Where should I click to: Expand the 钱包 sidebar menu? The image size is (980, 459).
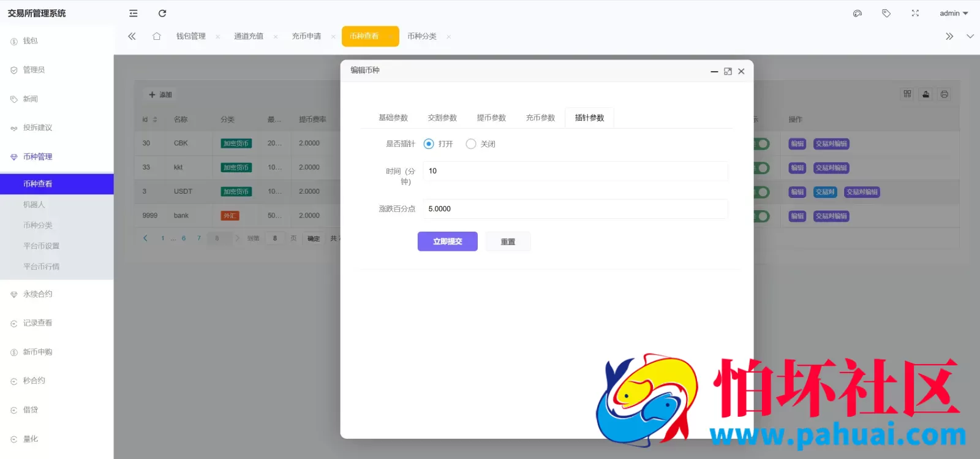[x=56, y=41]
